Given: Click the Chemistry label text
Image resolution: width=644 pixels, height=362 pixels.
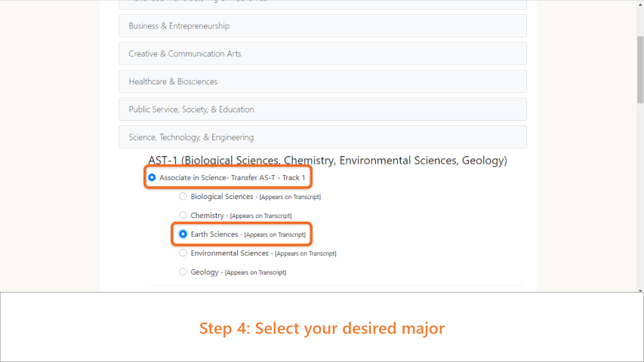Looking at the screenshot, I should pyautogui.click(x=207, y=216).
